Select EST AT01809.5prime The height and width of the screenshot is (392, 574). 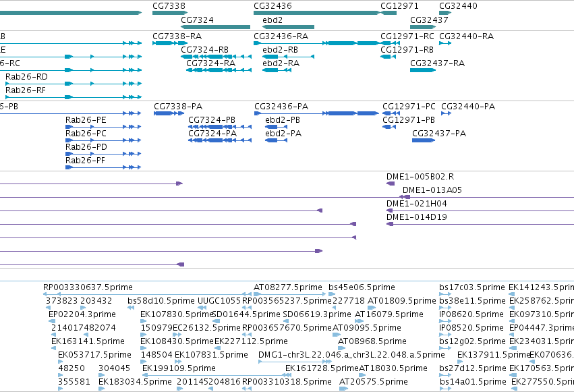click(401, 301)
